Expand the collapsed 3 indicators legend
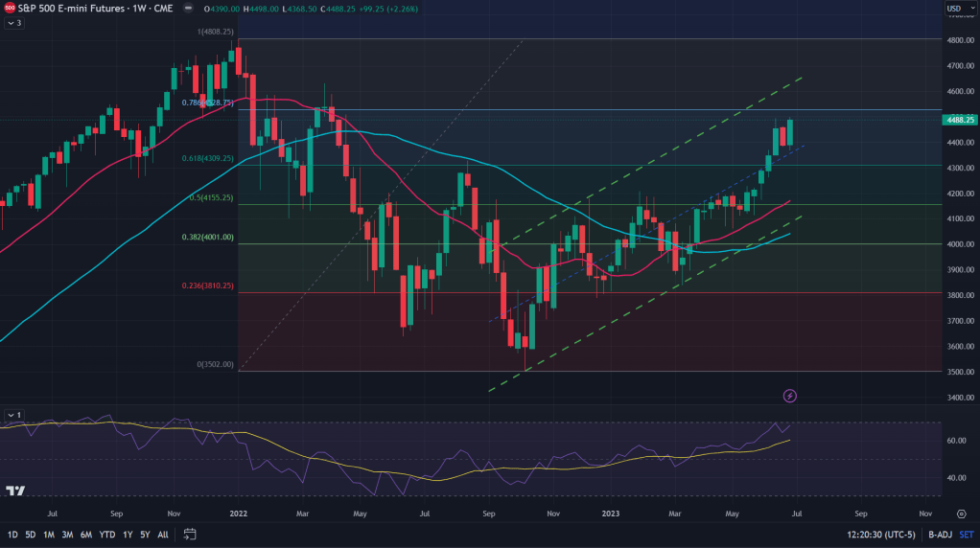Image resolution: width=980 pixels, height=548 pixels. tap(13, 22)
